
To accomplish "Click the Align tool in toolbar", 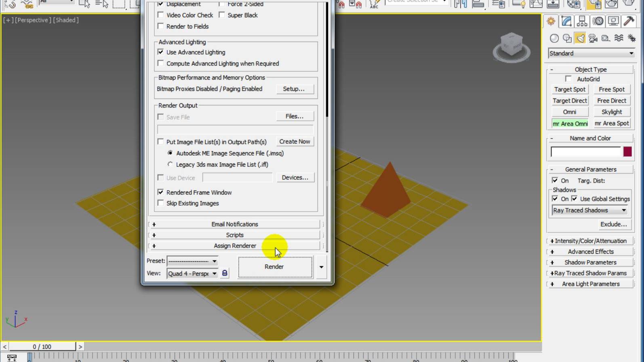I will (478, 4).
